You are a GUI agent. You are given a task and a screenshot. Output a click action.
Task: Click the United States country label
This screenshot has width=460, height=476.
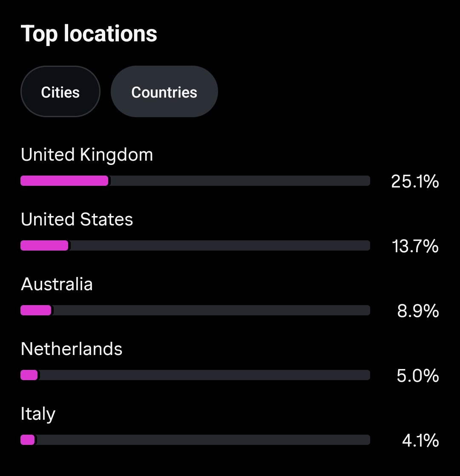(x=77, y=219)
